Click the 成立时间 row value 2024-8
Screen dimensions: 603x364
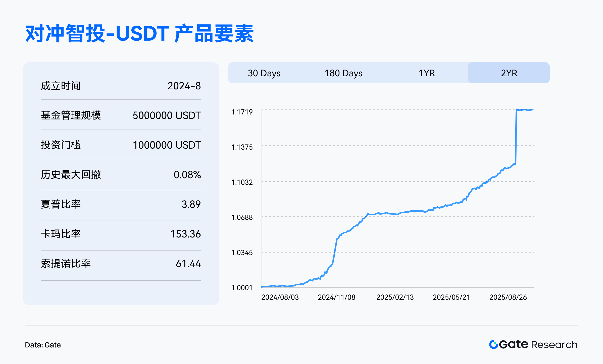(x=184, y=86)
